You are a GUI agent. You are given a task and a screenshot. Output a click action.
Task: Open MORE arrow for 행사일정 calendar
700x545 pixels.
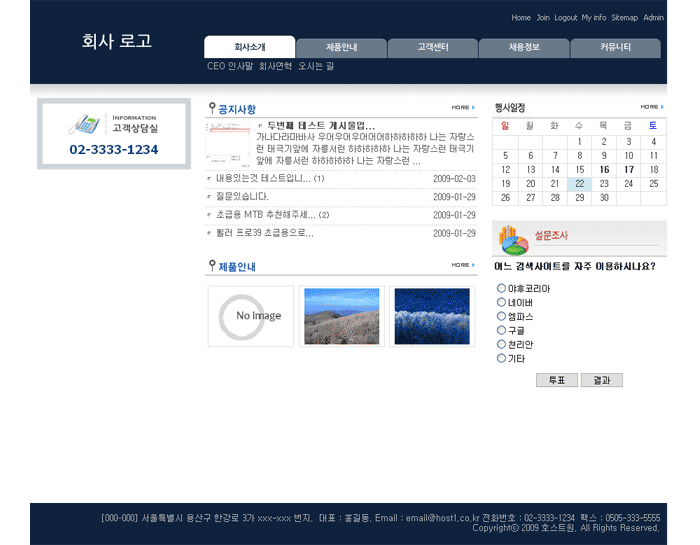tap(652, 107)
